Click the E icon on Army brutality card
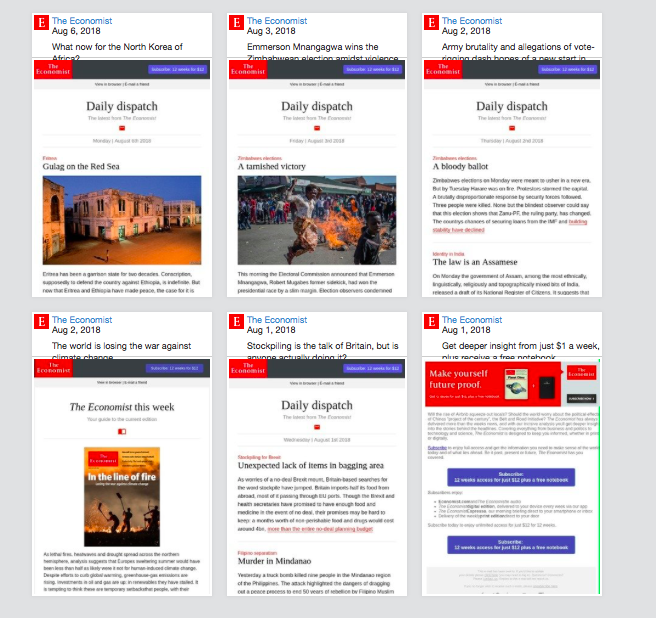Viewport: 656px width, 618px height. pos(431,22)
